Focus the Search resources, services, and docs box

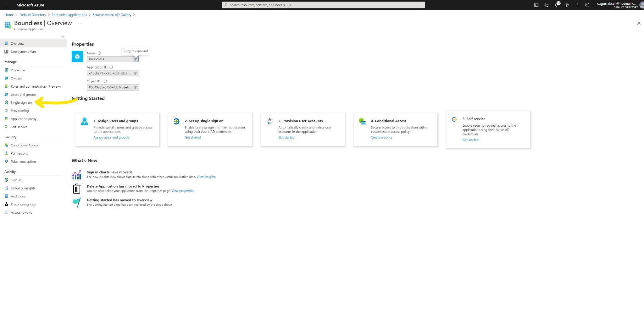(x=323, y=5)
